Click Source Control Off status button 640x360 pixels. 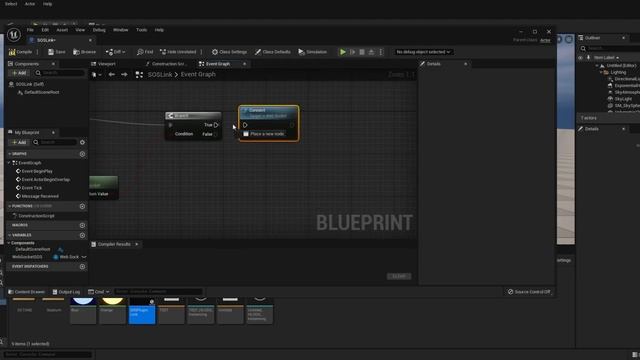[529, 292]
